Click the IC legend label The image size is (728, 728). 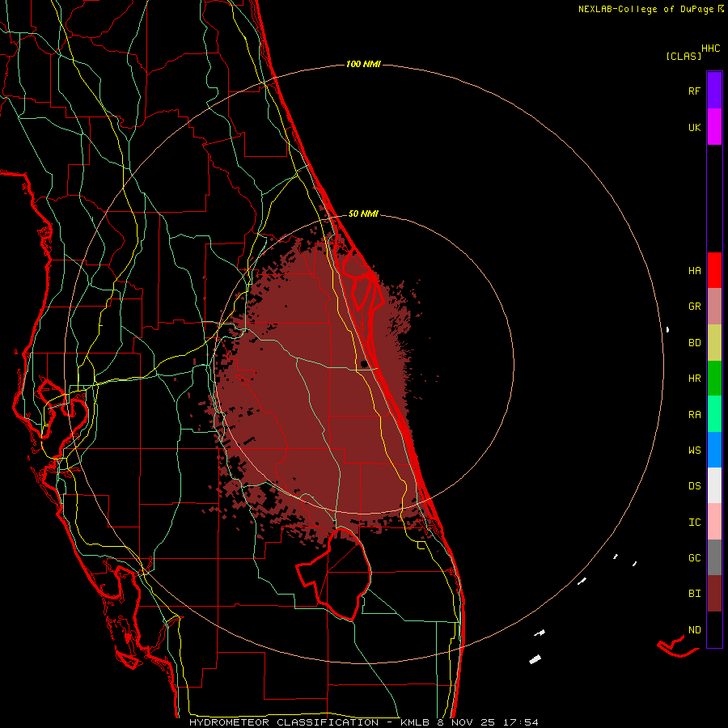[694, 523]
